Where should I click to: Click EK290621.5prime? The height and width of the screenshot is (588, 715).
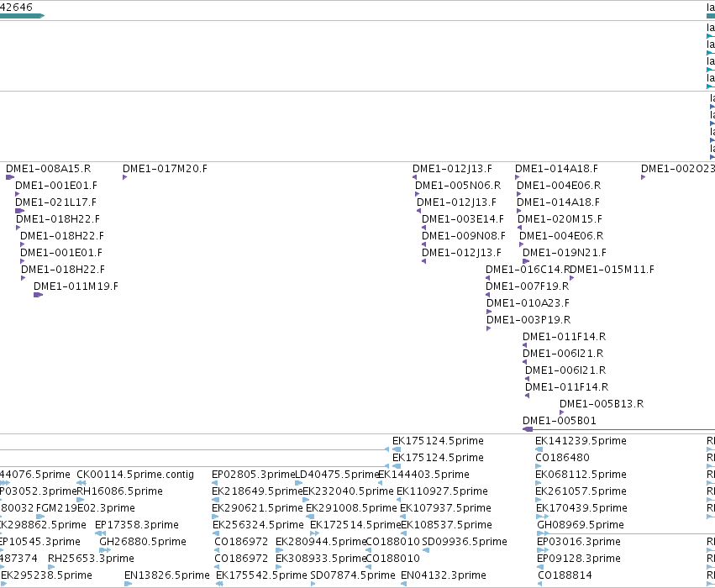(257, 508)
